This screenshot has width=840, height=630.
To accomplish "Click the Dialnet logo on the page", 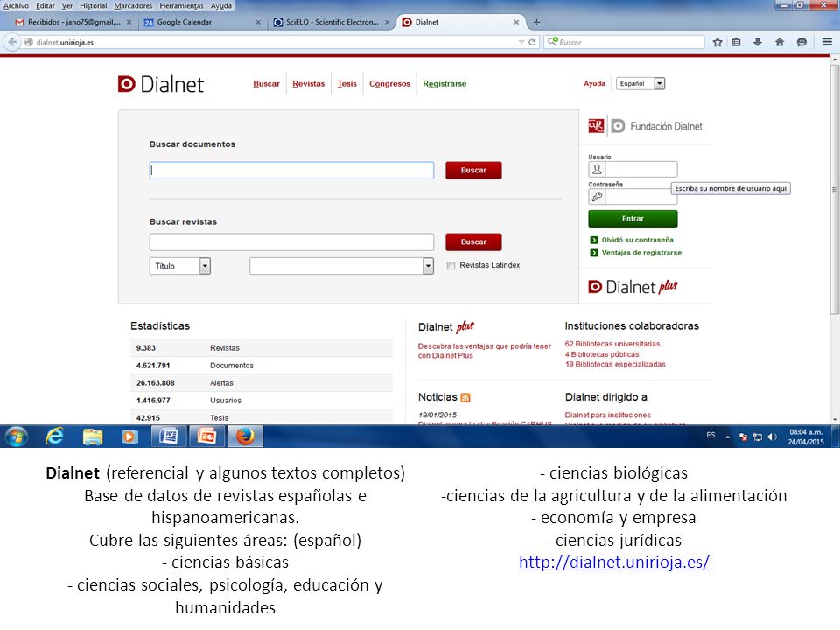I will click(161, 84).
